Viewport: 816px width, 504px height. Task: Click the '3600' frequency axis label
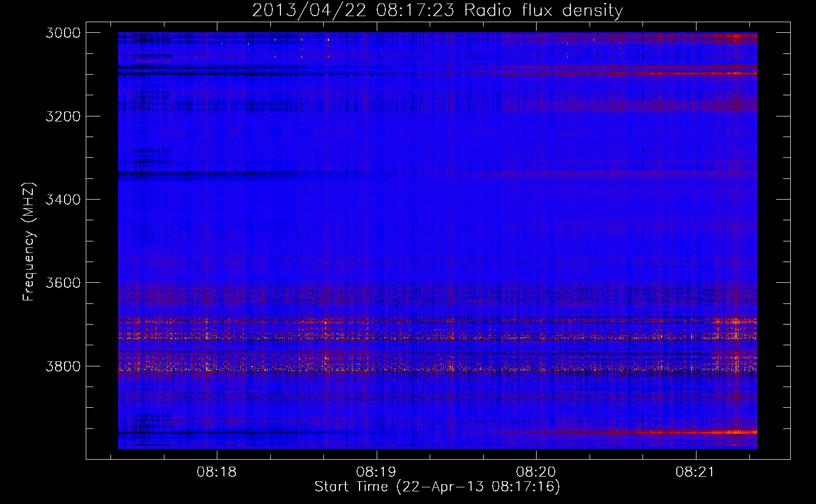point(63,283)
